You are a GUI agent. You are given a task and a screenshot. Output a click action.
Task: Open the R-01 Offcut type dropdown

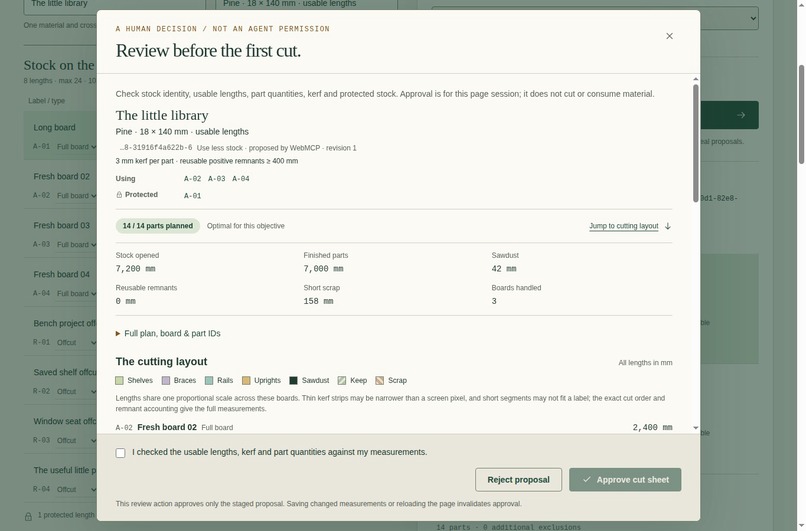(76, 343)
